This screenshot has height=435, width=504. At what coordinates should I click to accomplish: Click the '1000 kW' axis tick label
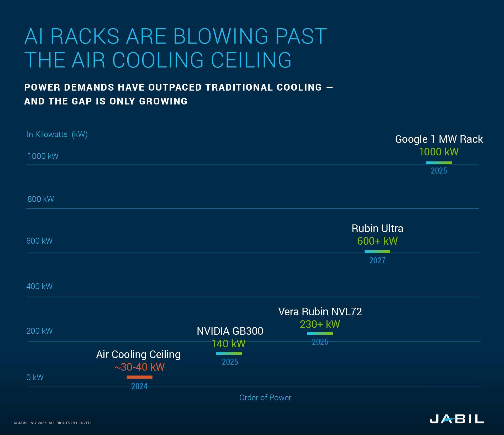(x=43, y=156)
